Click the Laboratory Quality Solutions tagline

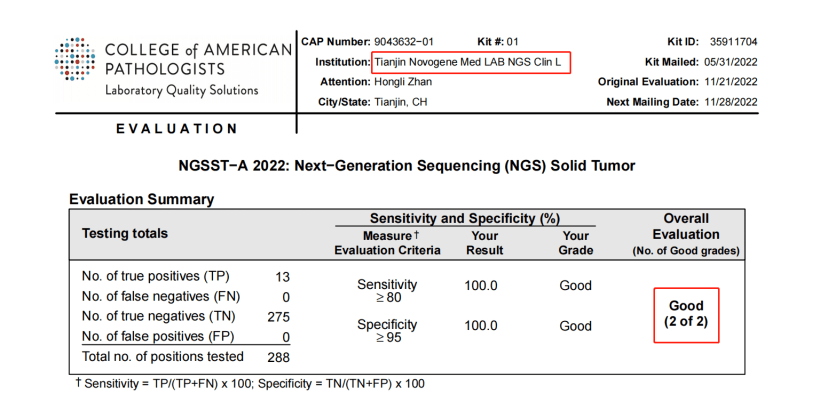[182, 90]
